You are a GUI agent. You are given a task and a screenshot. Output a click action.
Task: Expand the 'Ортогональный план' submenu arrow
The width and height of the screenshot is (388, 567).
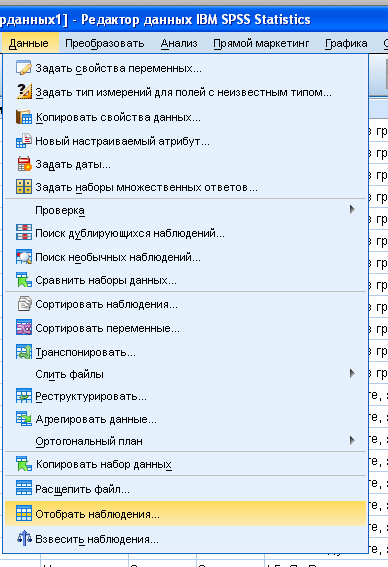point(352,440)
